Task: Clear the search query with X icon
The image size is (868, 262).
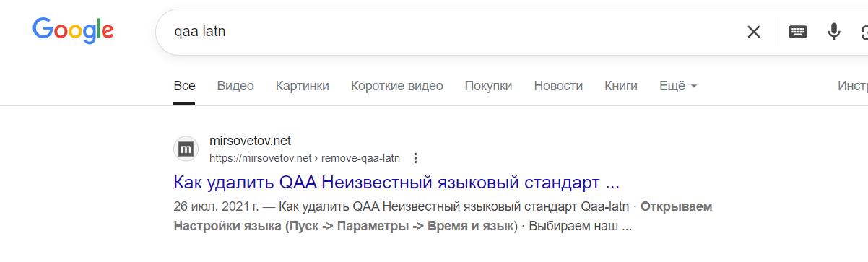Action: 754,32
